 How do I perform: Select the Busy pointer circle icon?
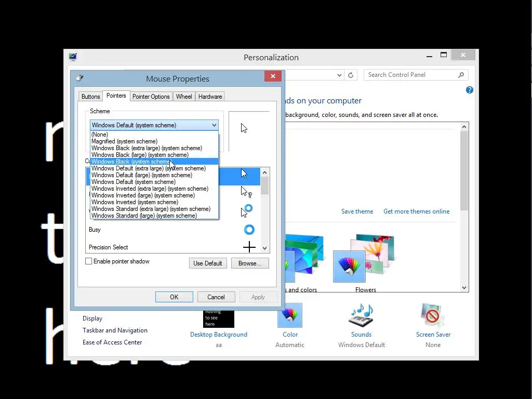point(249,230)
